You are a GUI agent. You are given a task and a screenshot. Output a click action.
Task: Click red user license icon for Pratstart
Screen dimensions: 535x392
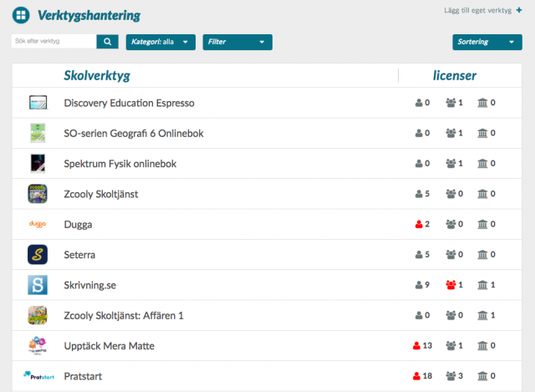coord(416,376)
